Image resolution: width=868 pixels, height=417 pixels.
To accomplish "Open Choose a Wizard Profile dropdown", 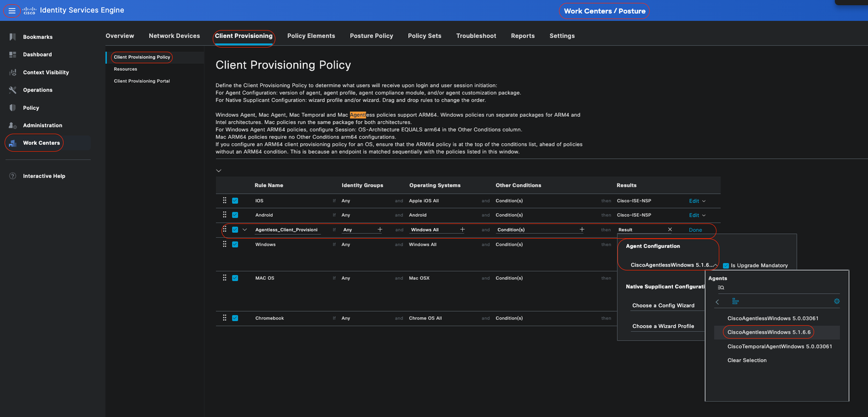I will [667, 326].
